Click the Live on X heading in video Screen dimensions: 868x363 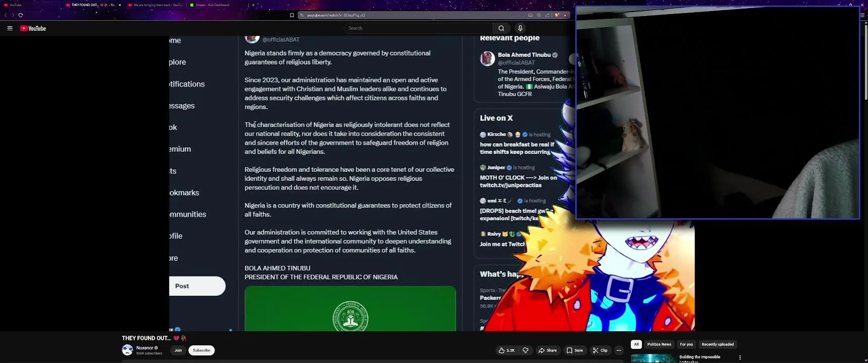point(496,118)
